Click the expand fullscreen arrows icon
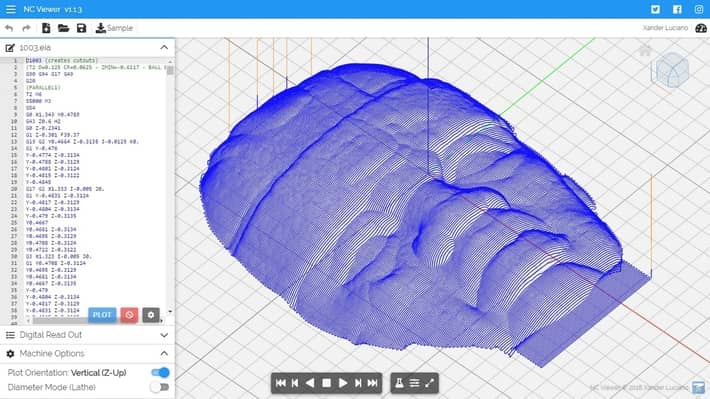Screen dimensions: 710x399 429,383
